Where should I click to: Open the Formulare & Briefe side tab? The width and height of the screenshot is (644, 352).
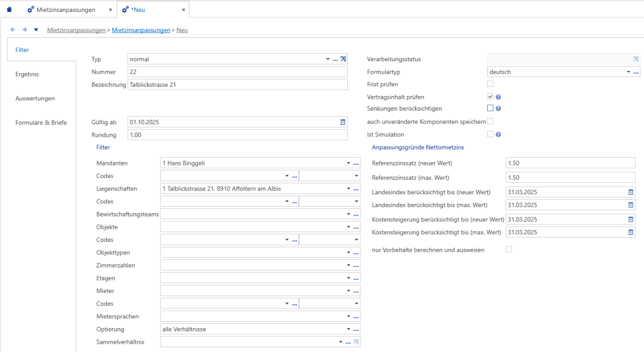coord(41,123)
